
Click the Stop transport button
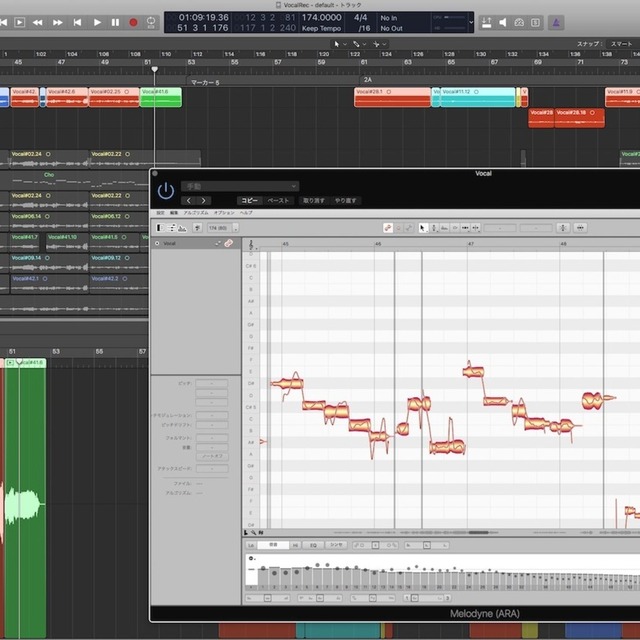coord(115,22)
